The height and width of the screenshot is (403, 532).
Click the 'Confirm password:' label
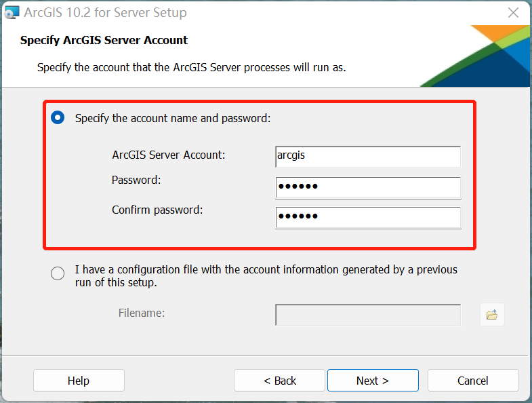click(157, 210)
